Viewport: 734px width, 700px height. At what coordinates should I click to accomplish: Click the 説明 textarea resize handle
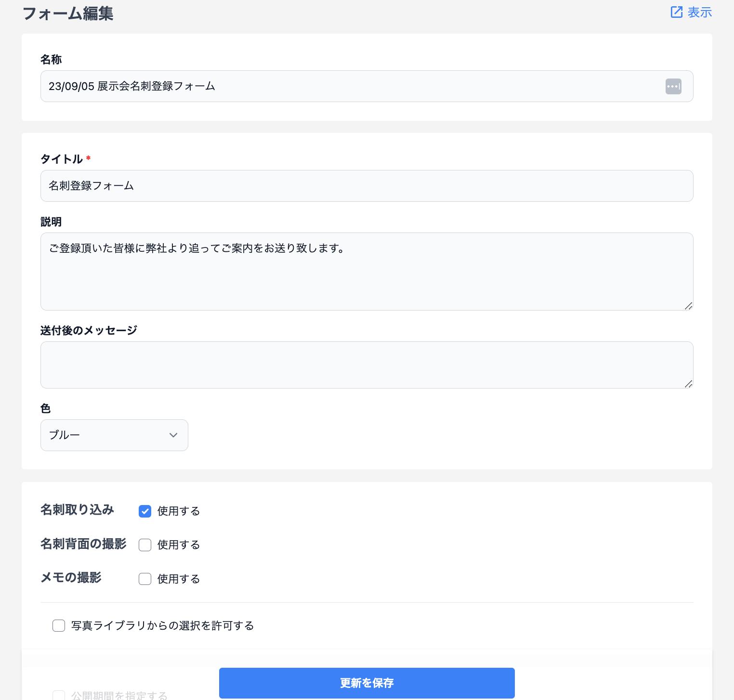pos(688,306)
